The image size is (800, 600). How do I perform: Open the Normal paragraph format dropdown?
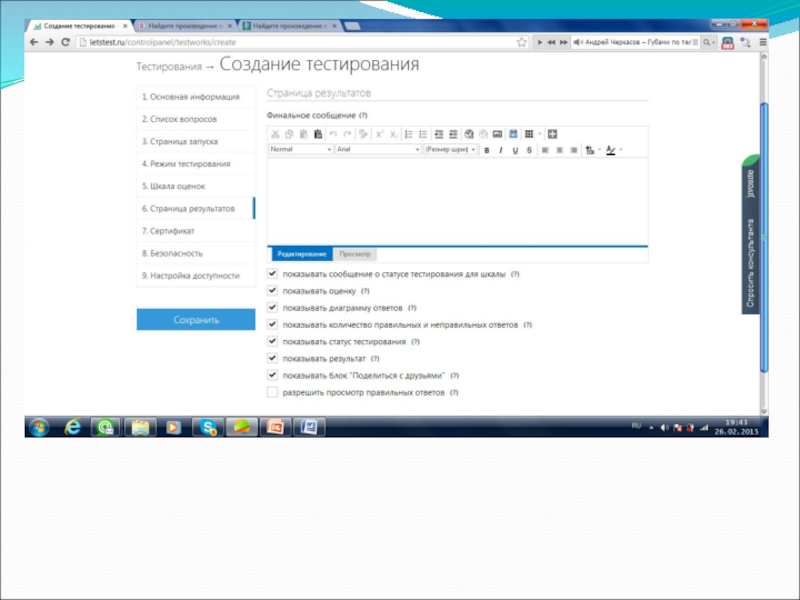301,149
